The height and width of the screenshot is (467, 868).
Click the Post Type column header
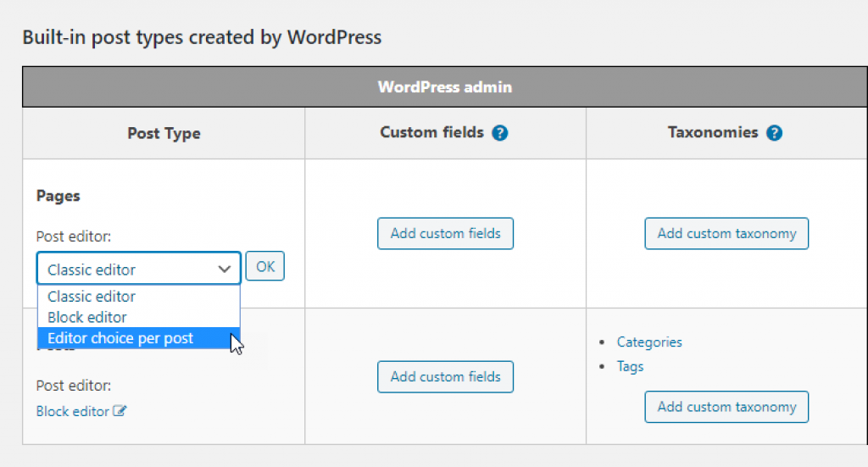[x=164, y=133]
